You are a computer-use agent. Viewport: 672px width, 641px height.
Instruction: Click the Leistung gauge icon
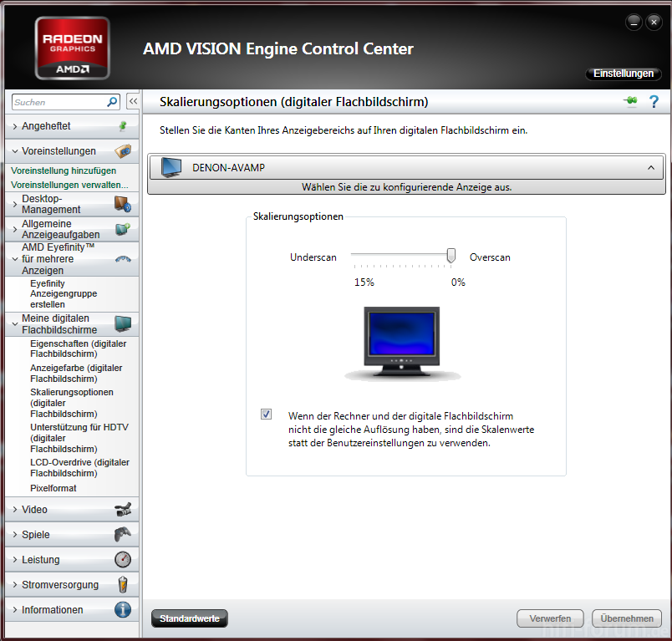click(123, 560)
